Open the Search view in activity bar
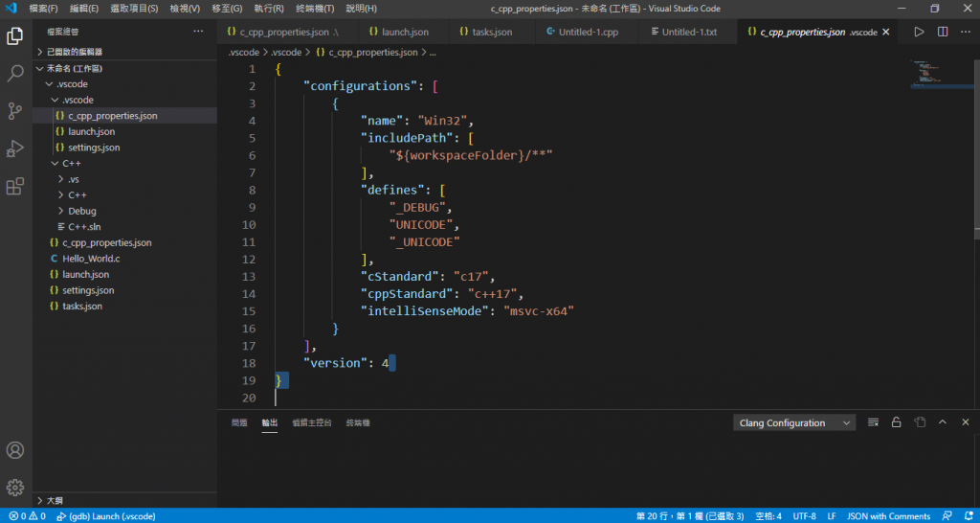The image size is (980, 523). (15, 74)
